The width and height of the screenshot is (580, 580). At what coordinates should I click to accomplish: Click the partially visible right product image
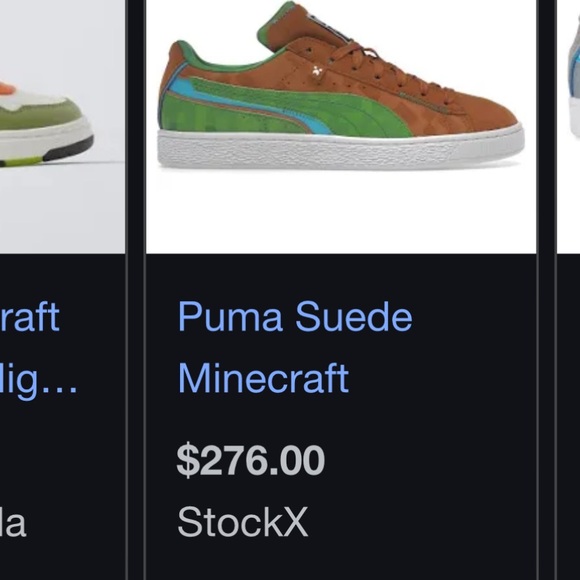coord(569,127)
